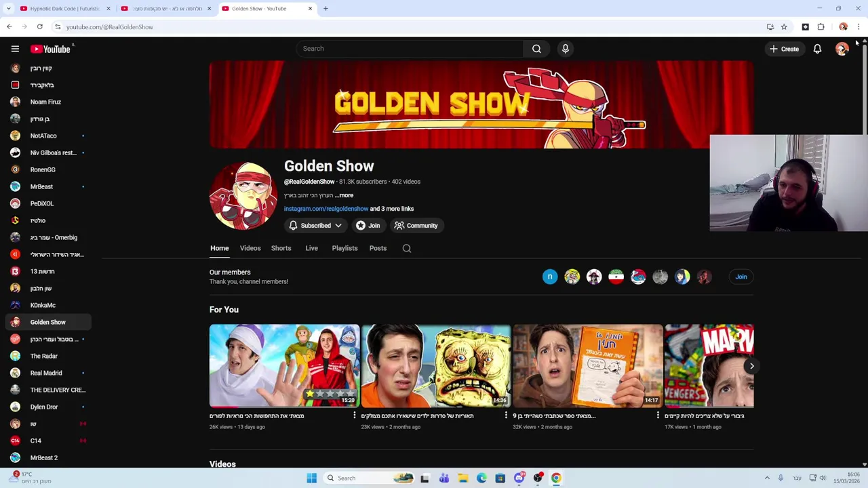Switch to the Videos tab
Screen dimensions: 868x488
click(250, 248)
